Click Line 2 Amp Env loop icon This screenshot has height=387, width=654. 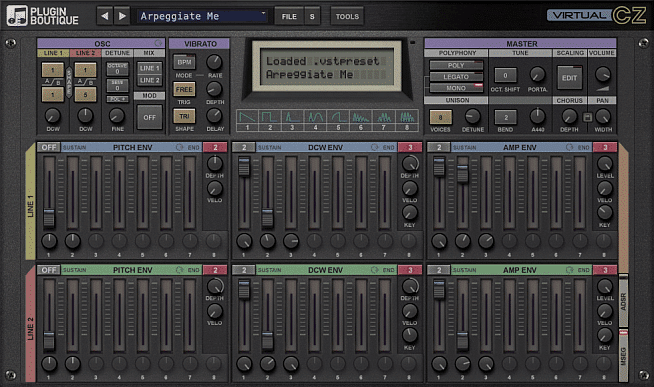569,270
